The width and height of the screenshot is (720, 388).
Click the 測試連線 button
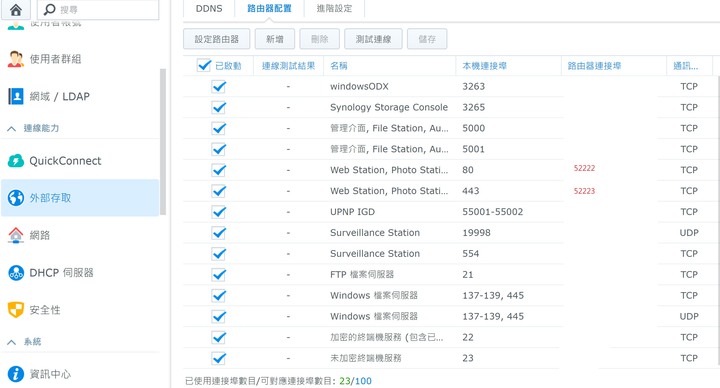click(x=373, y=39)
